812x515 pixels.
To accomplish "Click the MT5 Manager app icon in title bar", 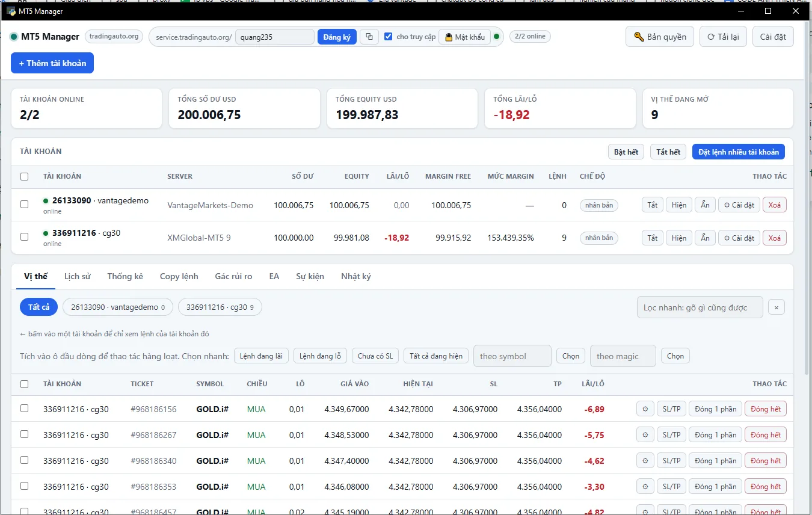I will 11,11.
